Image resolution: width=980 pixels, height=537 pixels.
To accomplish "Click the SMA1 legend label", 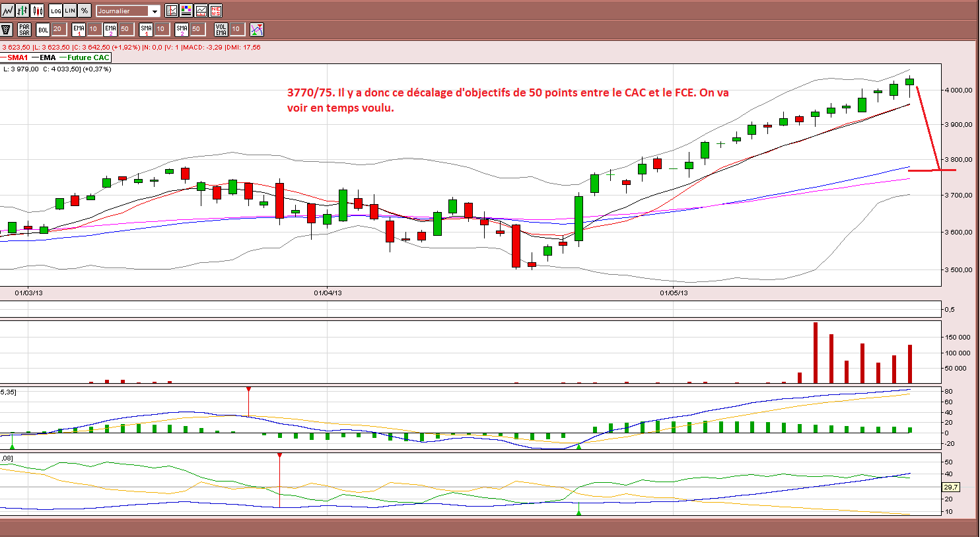I will tap(18, 57).
